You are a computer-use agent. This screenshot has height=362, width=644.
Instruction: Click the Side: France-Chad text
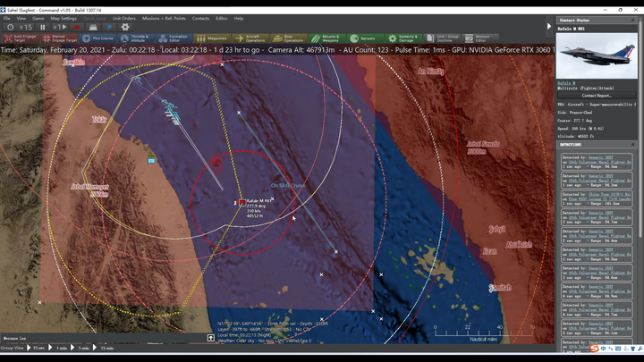coord(573,113)
